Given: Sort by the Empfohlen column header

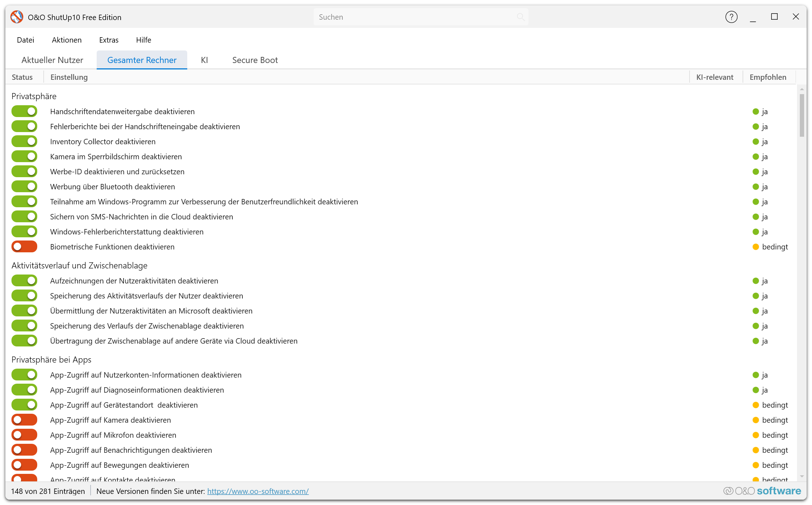Looking at the screenshot, I should [768, 77].
